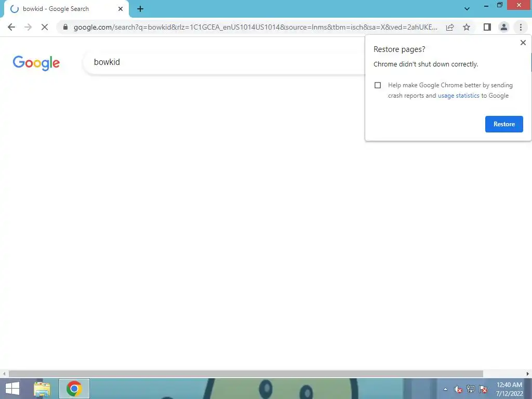Open the Action Center flag icon
This screenshot has height=399, width=532.
pos(483,389)
